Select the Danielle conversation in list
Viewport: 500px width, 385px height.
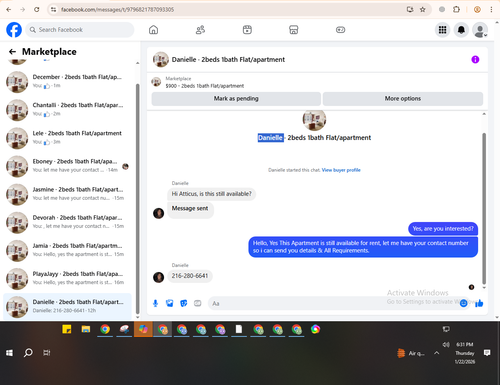[x=67, y=306]
